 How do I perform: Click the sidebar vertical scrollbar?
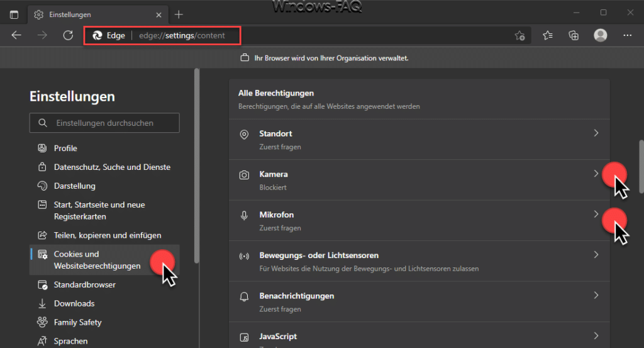[197, 166]
